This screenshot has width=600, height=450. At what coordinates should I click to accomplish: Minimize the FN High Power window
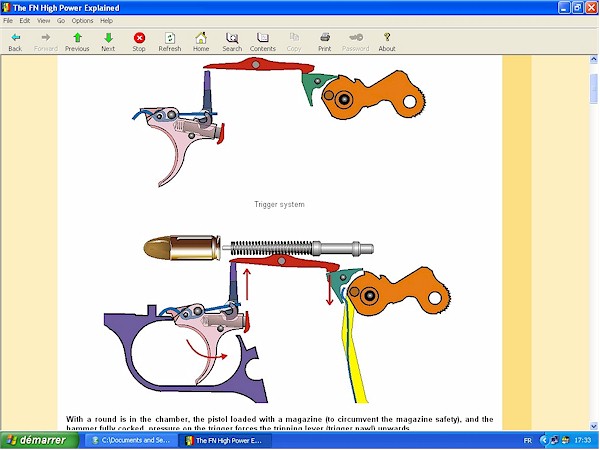pos(564,8)
